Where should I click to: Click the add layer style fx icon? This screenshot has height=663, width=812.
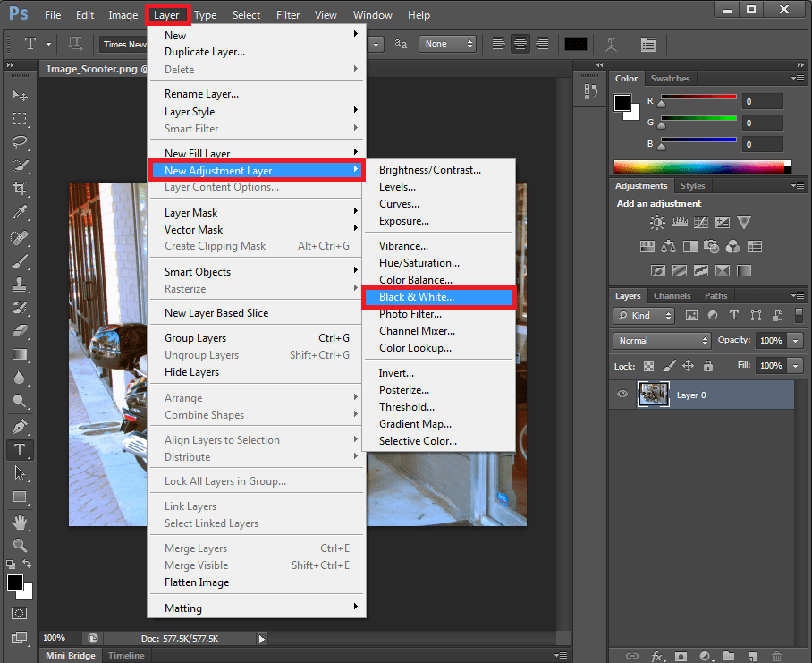point(656,656)
